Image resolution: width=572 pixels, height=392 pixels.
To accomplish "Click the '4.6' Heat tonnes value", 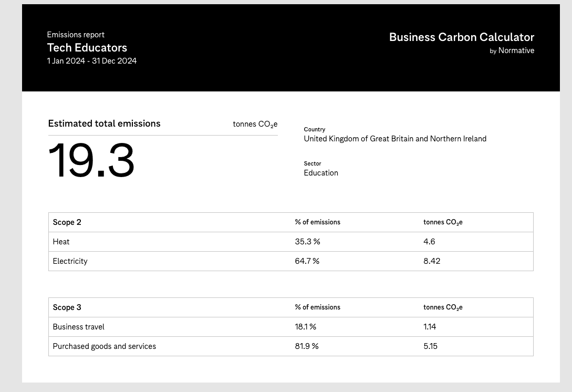I will [x=429, y=242].
